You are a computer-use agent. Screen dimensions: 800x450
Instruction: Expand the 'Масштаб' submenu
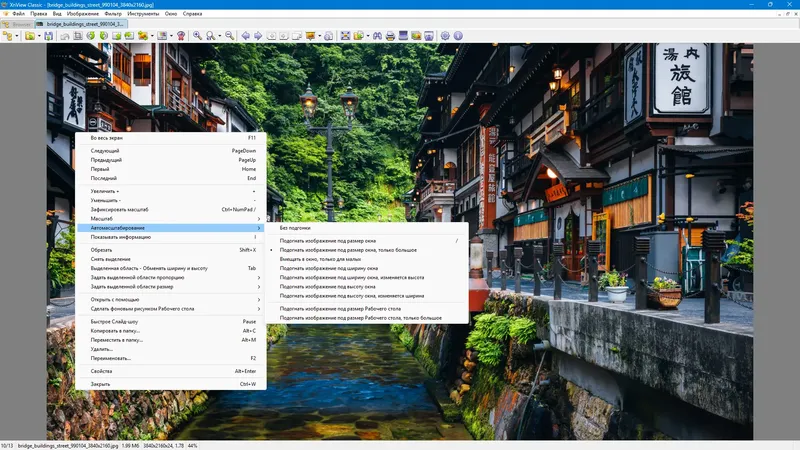pos(100,218)
